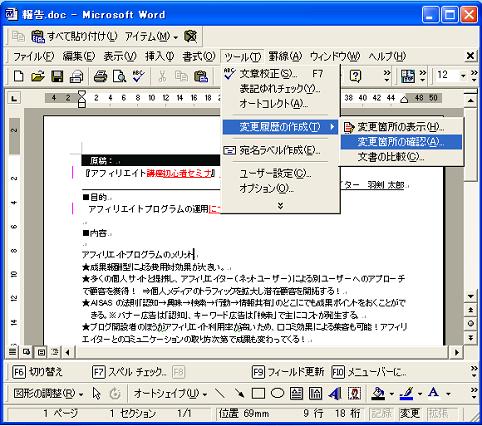The height and width of the screenshot is (426, 482).
Task: Switch to outline view button
Action: click(55, 352)
